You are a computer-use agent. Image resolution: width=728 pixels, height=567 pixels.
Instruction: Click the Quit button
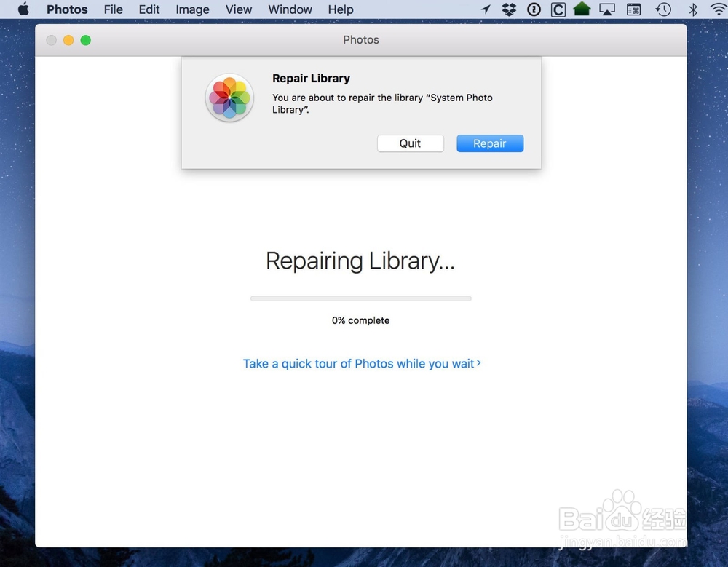pos(411,143)
